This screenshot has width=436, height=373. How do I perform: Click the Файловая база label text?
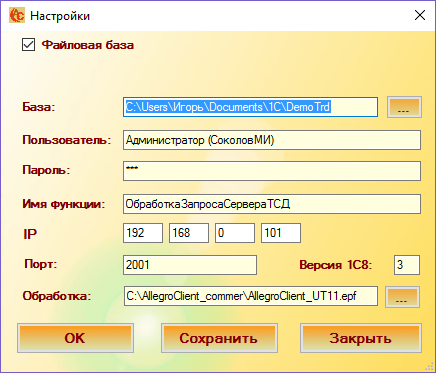click(x=88, y=45)
